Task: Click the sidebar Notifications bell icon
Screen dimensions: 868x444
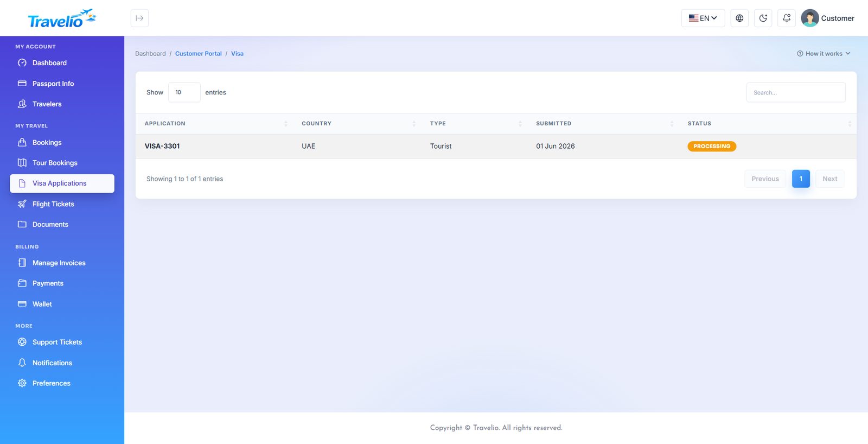Action: (x=22, y=363)
